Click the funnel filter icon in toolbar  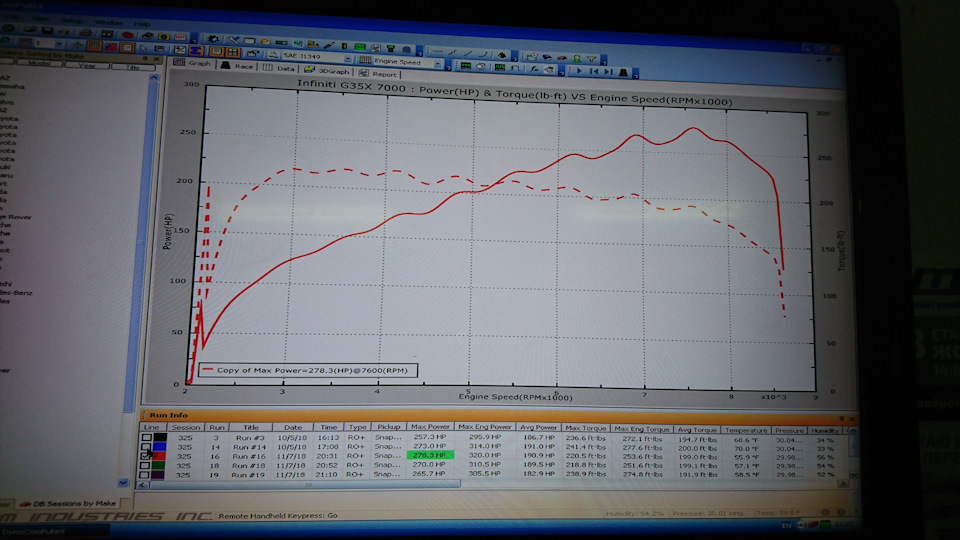pos(591,59)
